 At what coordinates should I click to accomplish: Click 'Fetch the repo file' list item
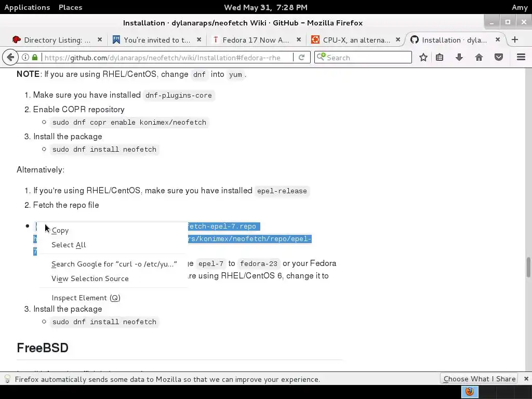click(66, 205)
